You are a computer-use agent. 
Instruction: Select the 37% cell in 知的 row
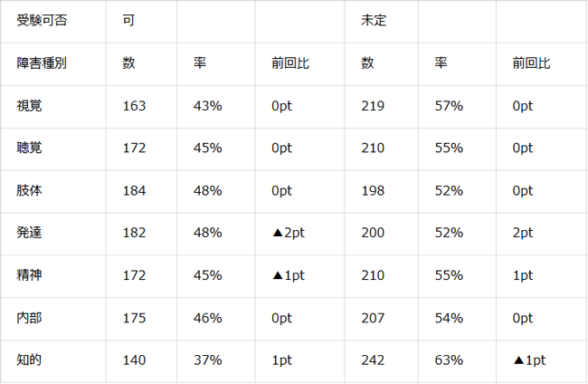[208, 360]
